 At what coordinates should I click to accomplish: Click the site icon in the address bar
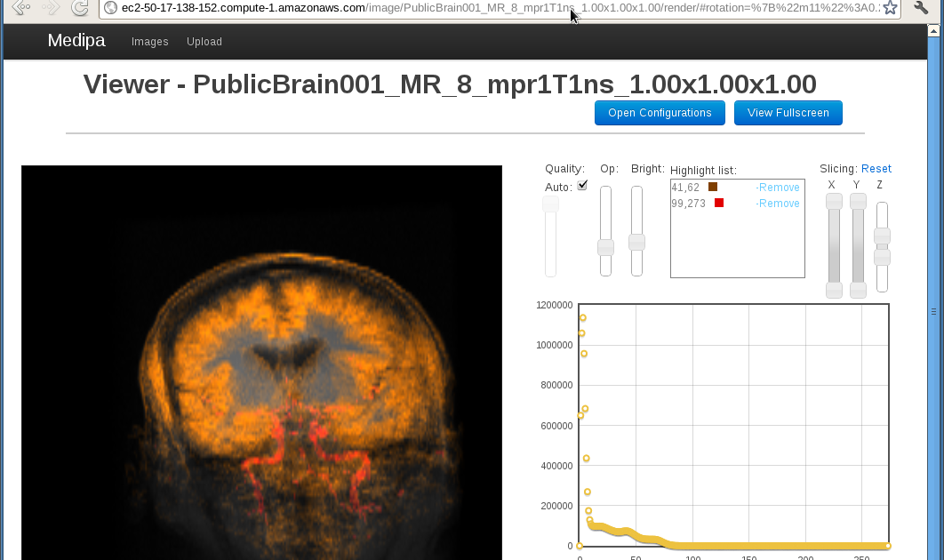pyautogui.click(x=108, y=9)
